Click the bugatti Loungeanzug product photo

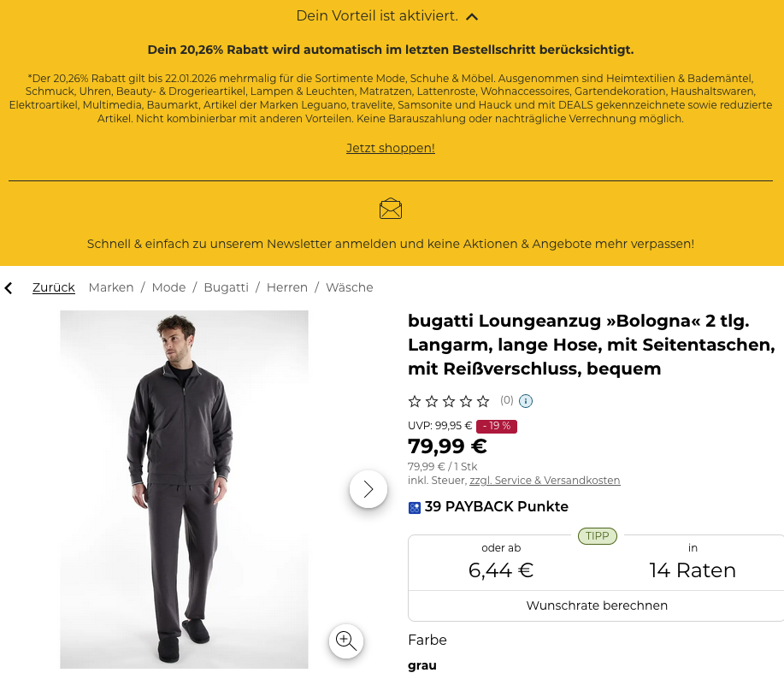(x=184, y=489)
